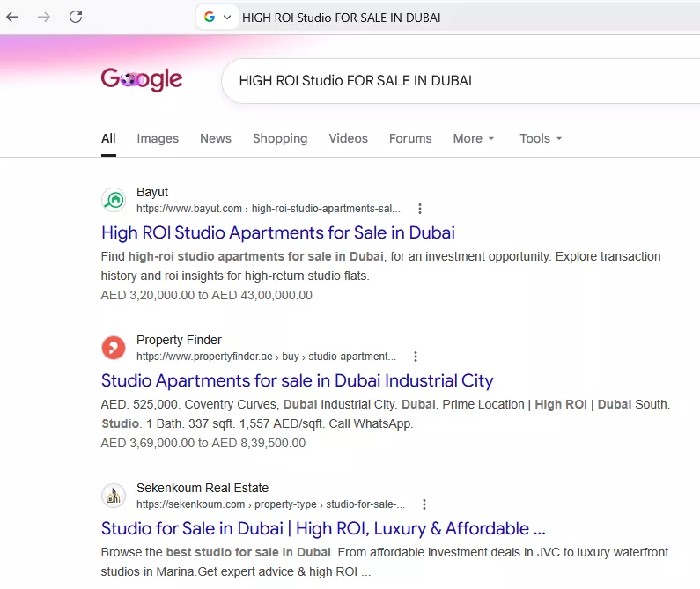Click the Property Finder site name
The height and width of the screenshot is (589, 700).
point(179,340)
